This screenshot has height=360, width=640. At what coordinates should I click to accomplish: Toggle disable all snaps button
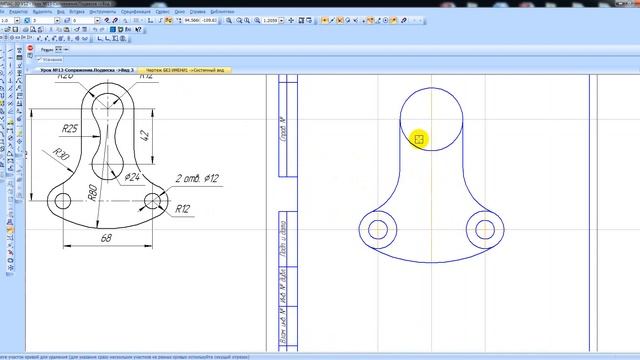(403, 20)
